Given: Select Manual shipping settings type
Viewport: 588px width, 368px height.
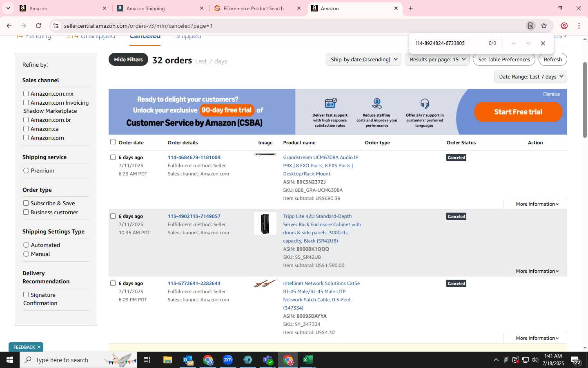Looking at the screenshot, I should (26, 254).
